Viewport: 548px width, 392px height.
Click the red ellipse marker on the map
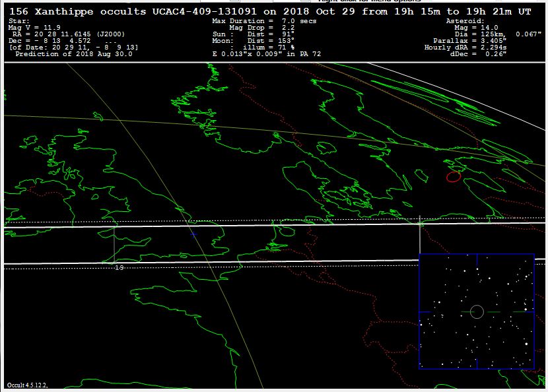pyautogui.click(x=453, y=176)
